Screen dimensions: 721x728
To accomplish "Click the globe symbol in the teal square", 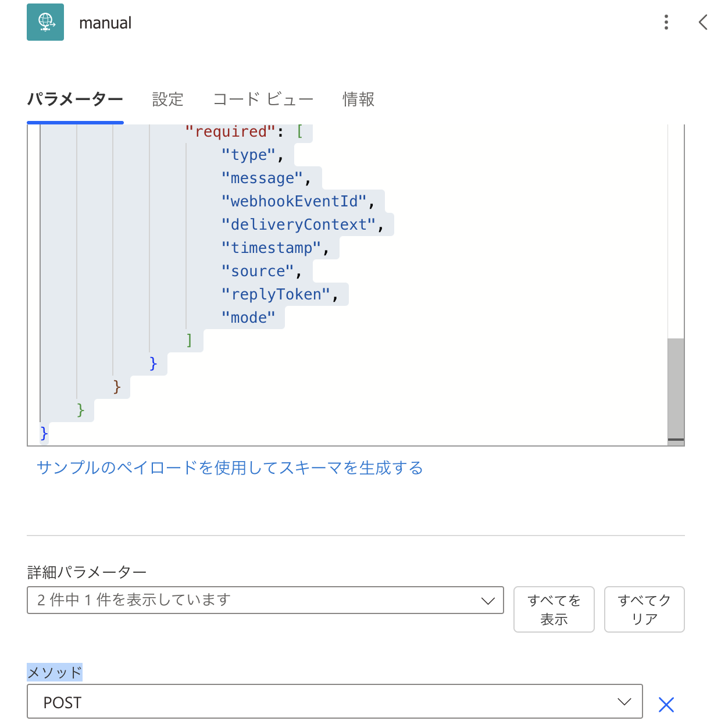I will pos(45,22).
